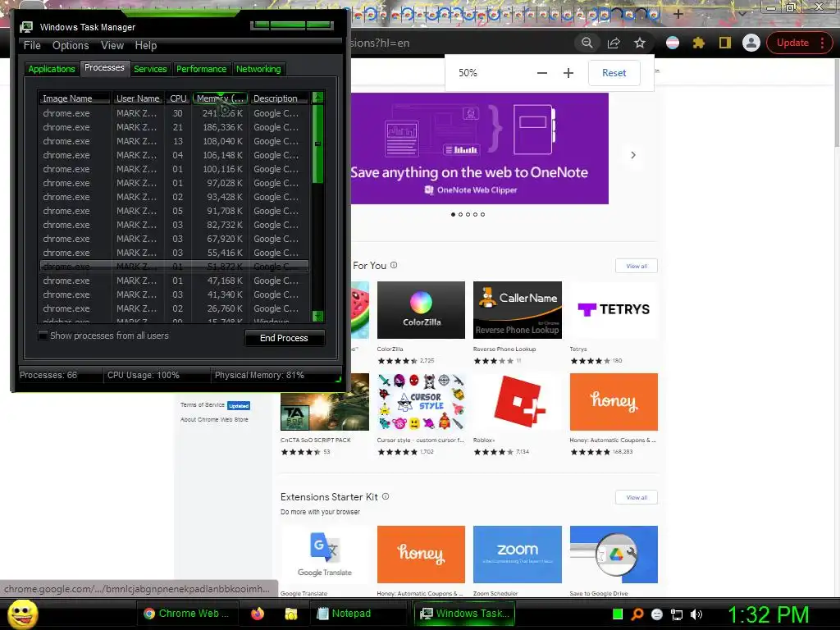840x630 pixels.
Task: Click the process list scroll up arrow
Action: pos(317,98)
